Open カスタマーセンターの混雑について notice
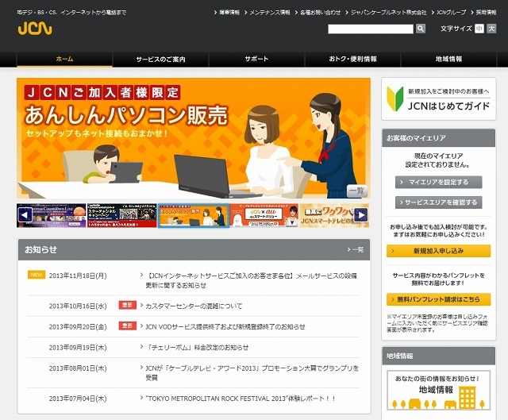 (x=194, y=306)
